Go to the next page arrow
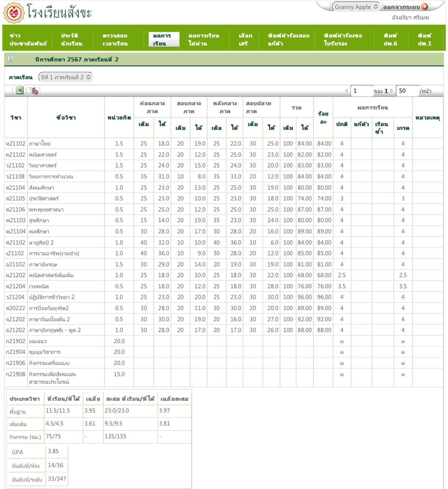Image resolution: width=448 pixels, height=489 pixels. click(x=392, y=91)
